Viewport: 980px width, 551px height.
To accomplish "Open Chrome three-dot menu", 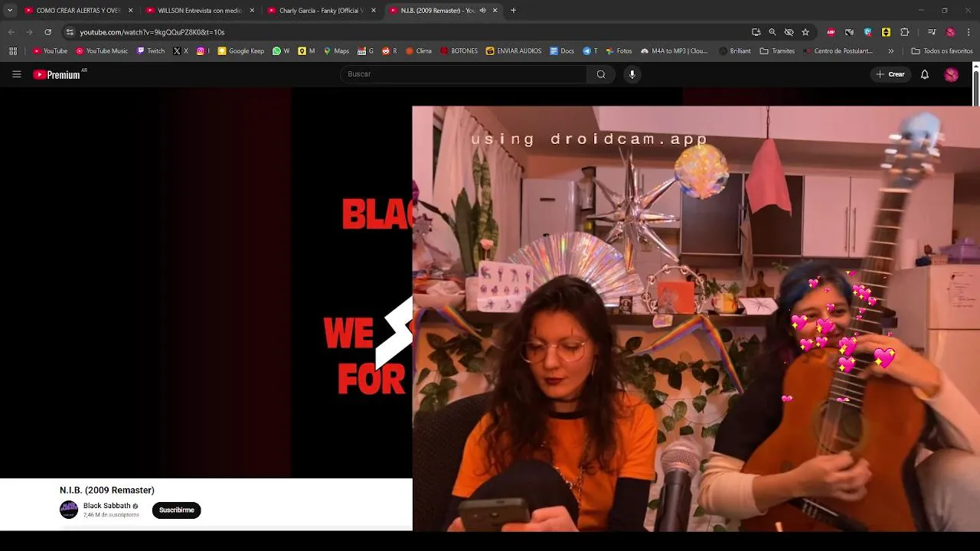I will pyautogui.click(x=969, y=32).
